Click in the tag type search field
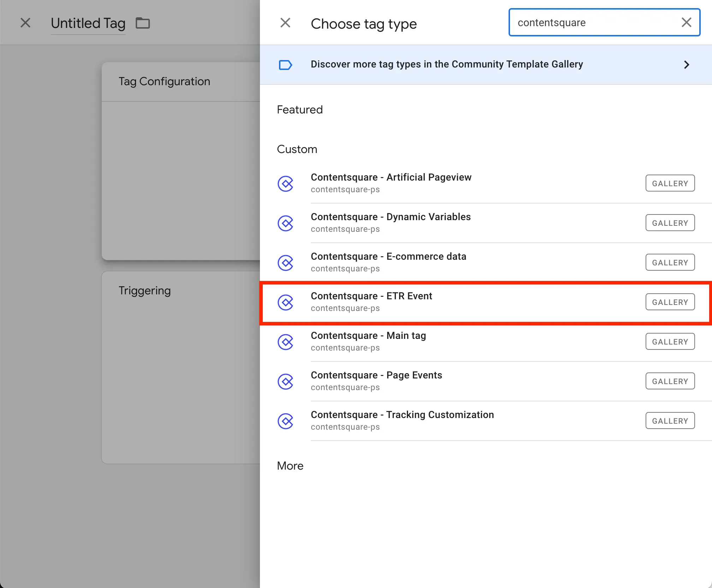 coord(593,23)
